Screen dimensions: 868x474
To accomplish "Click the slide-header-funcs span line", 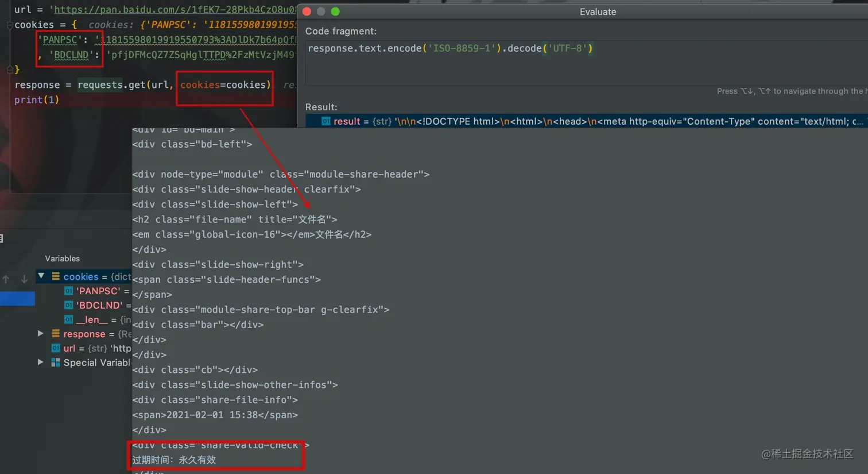I will [226, 280].
